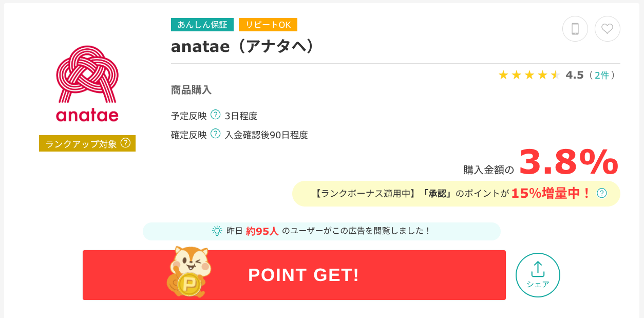The width and height of the screenshot is (644, 318).
Task: Click the rank bonus yellow banner
Action: coord(456,194)
